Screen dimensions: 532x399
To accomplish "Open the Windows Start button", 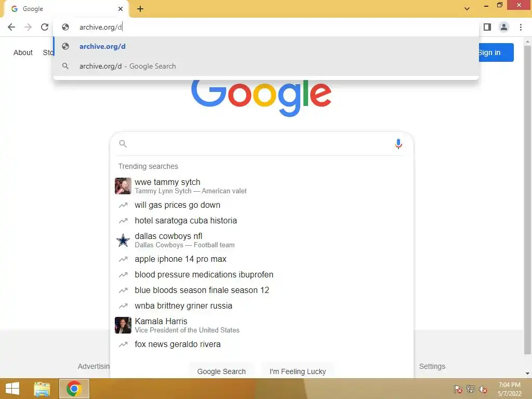I will coord(12,389).
